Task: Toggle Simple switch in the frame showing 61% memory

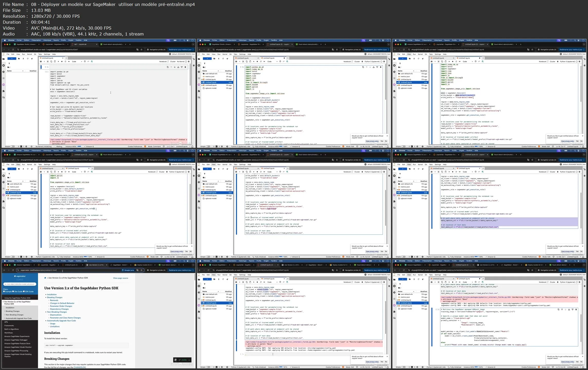Action: (208, 367)
